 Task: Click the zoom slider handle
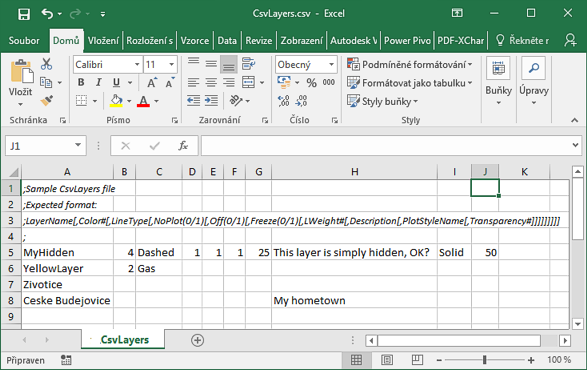coord(484,360)
